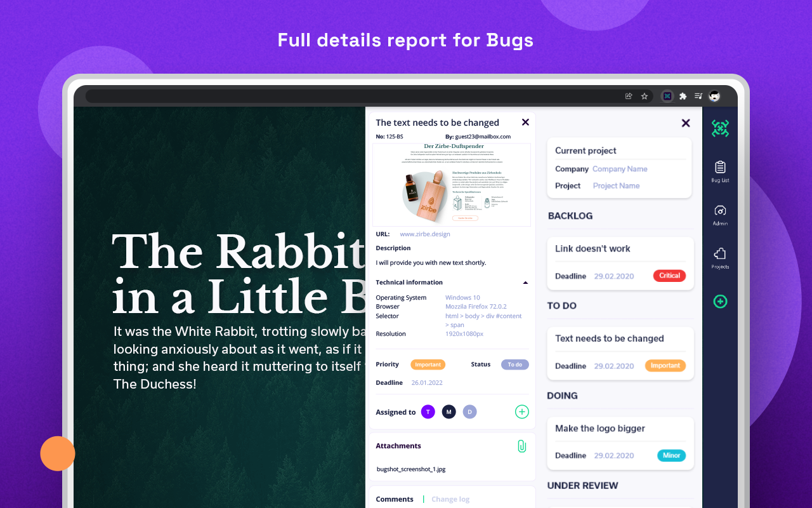Image resolution: width=812 pixels, height=508 pixels.
Task: Click the Minor priority tag
Action: (671, 455)
